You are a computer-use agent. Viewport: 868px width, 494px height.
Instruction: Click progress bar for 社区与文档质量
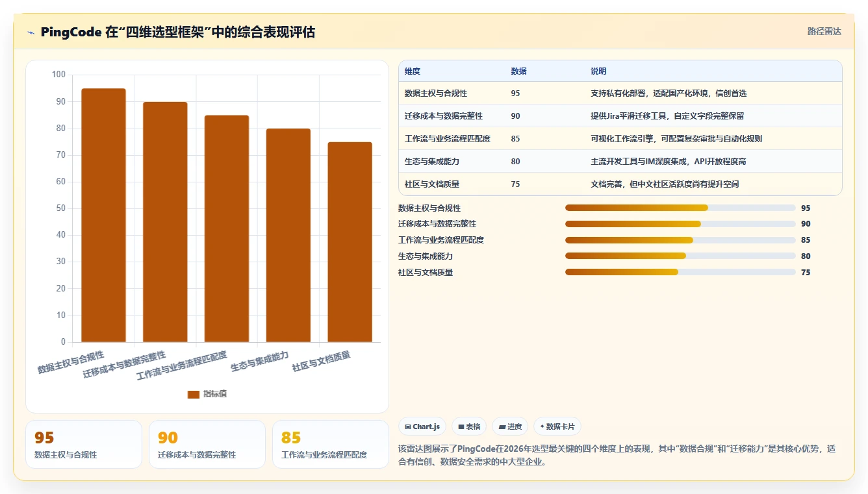[680, 272]
